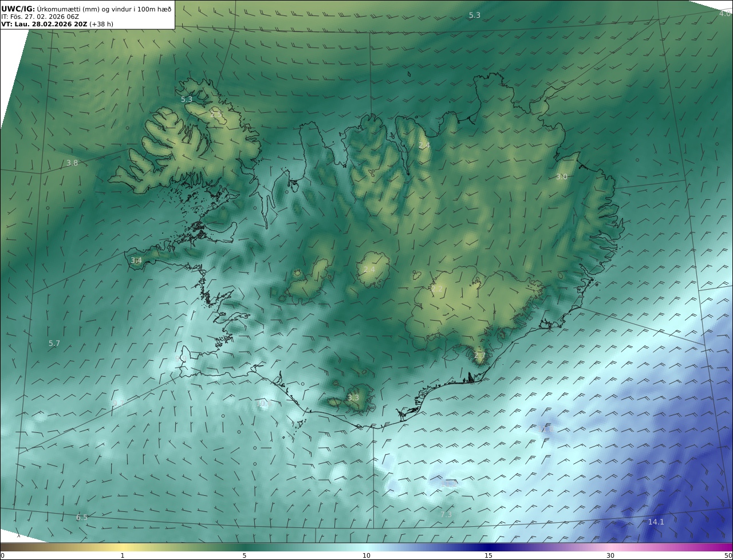Click the '14.1' value over the sea

(x=656, y=522)
